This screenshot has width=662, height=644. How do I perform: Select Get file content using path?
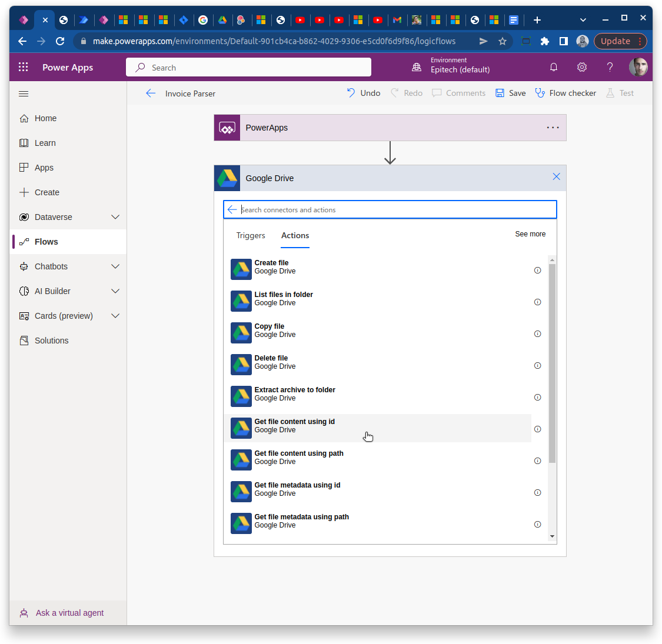click(x=377, y=459)
